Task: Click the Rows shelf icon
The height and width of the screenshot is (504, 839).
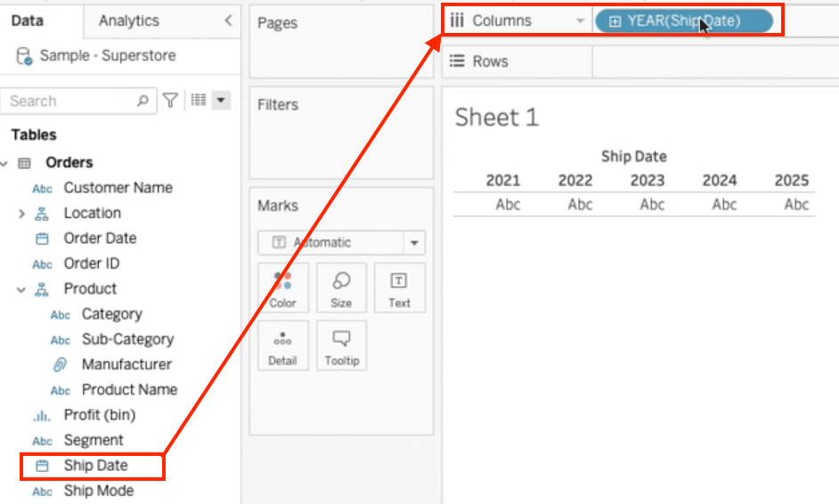Action: 457,61
